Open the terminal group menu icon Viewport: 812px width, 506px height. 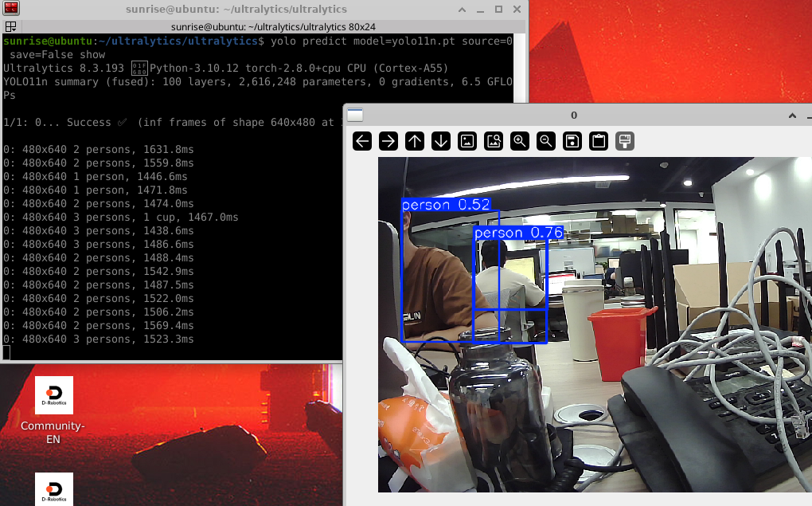10,26
